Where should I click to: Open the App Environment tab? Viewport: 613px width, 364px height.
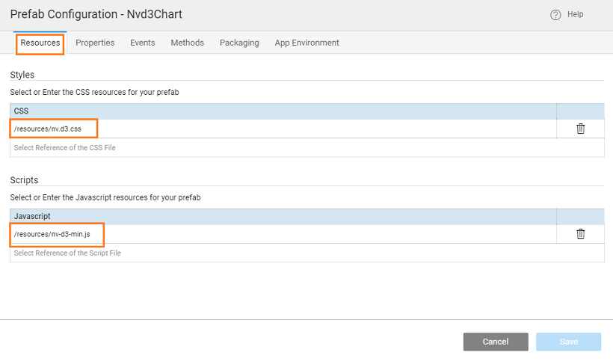click(306, 43)
